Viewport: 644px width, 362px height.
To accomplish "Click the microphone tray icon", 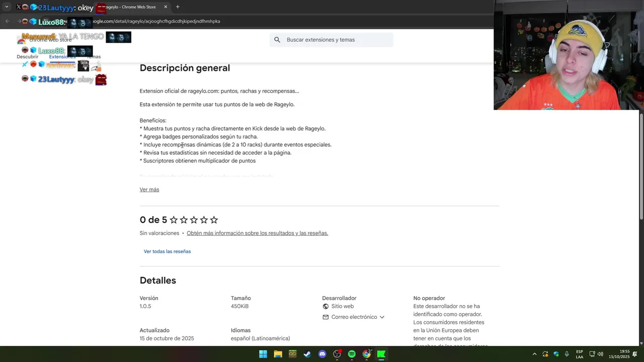I will pyautogui.click(x=567, y=354).
